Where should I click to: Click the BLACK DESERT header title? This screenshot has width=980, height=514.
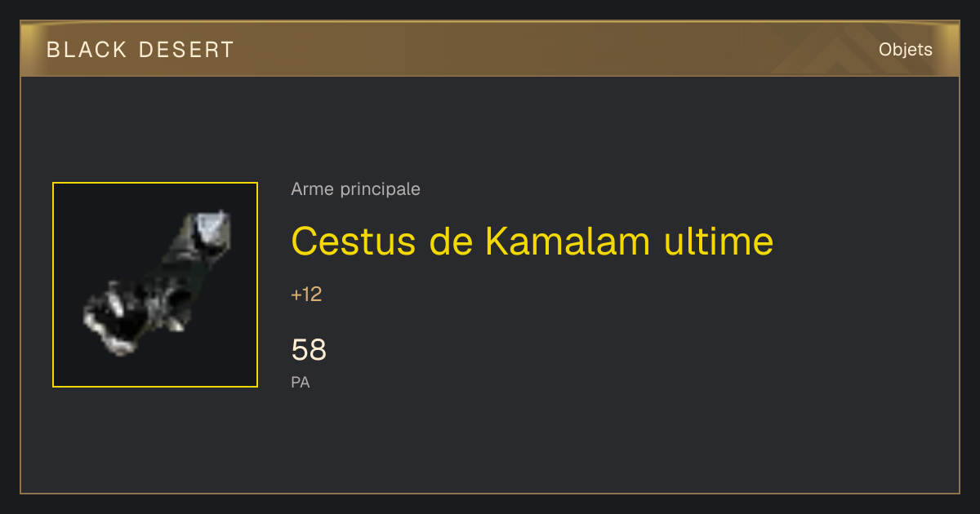coord(140,50)
